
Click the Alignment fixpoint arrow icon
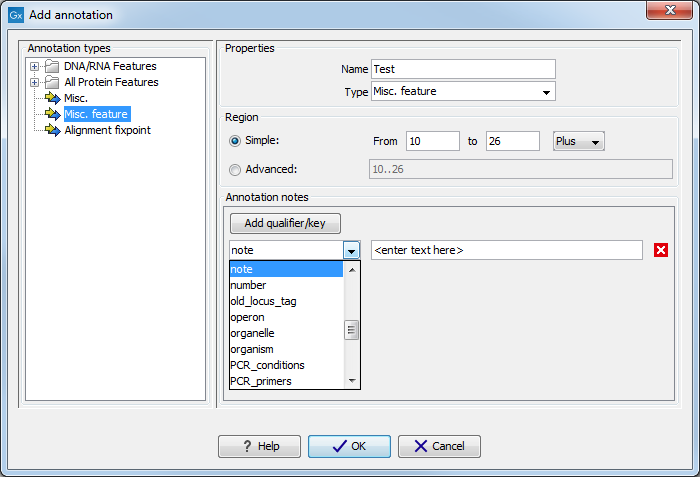(x=52, y=131)
